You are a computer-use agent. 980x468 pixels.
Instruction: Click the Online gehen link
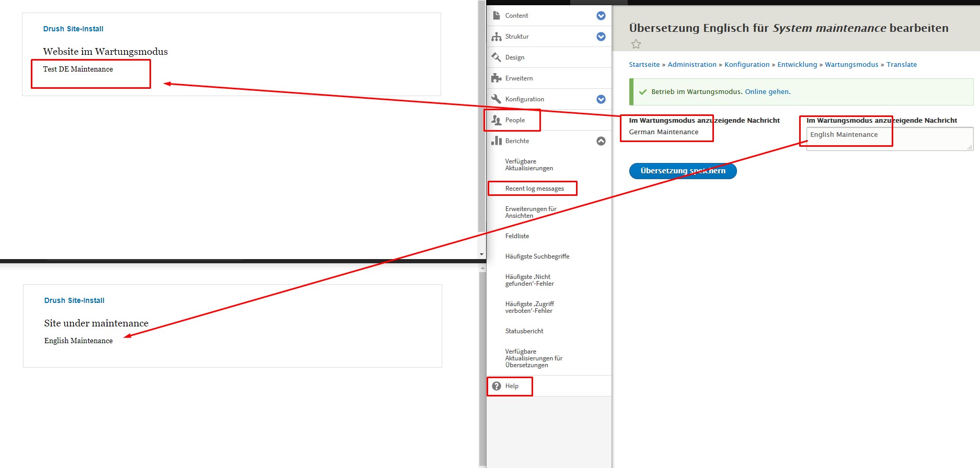(767, 92)
